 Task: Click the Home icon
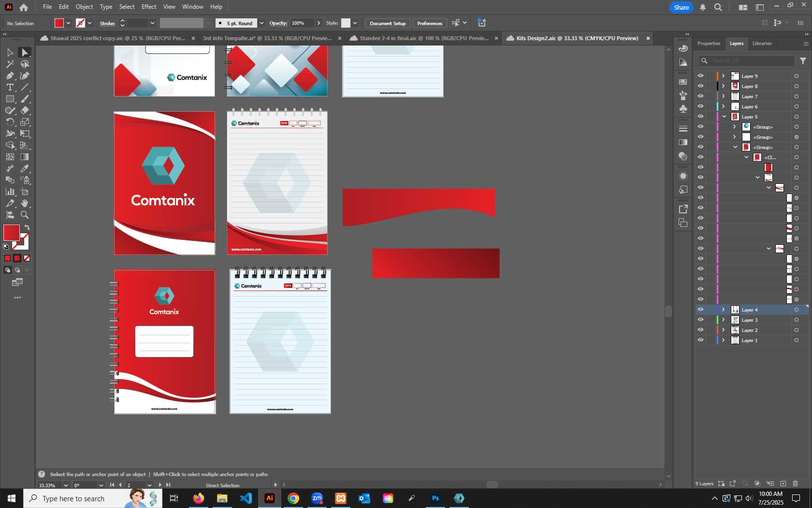(x=23, y=7)
